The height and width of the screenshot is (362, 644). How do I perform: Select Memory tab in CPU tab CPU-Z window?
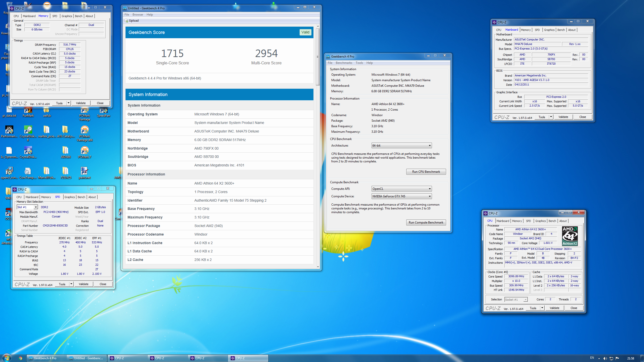[517, 221]
